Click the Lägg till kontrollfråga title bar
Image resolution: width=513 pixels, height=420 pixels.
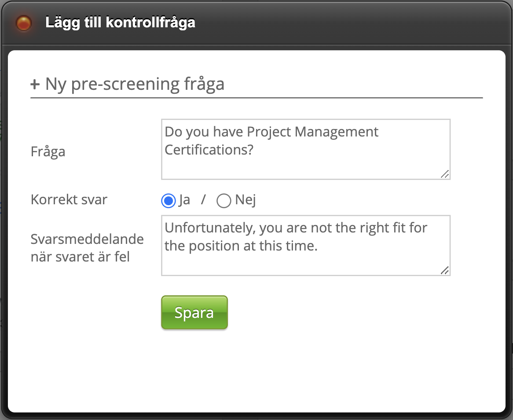[256, 22]
